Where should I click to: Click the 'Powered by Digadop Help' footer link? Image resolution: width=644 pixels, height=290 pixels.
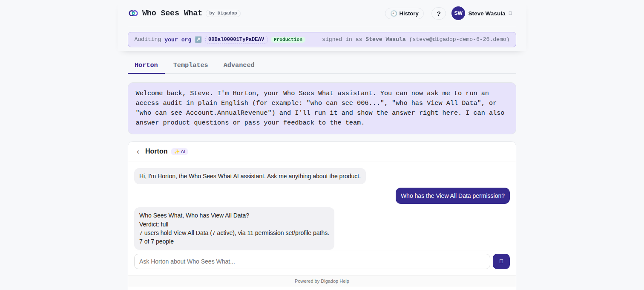(322, 281)
